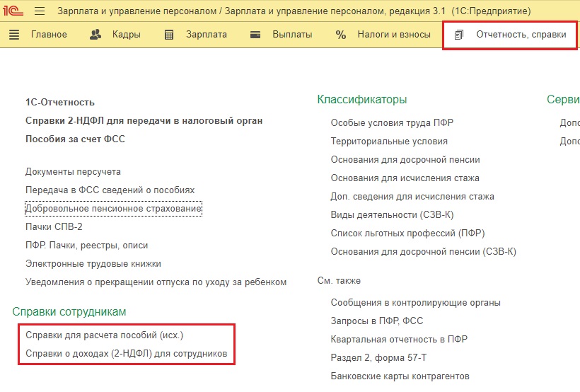This screenshot has width=580, height=392.
Task: Click the people icon for Кадры
Action: click(x=95, y=35)
